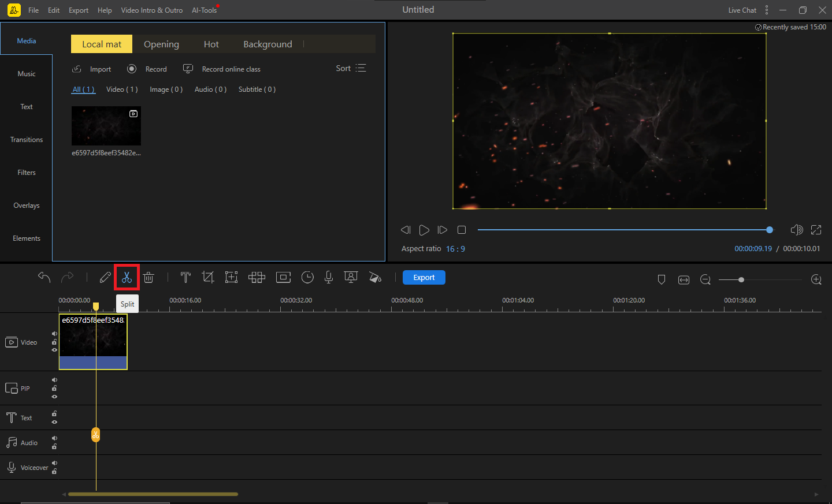The image size is (832, 504).
Task: Click Import in the media panel
Action: 91,69
